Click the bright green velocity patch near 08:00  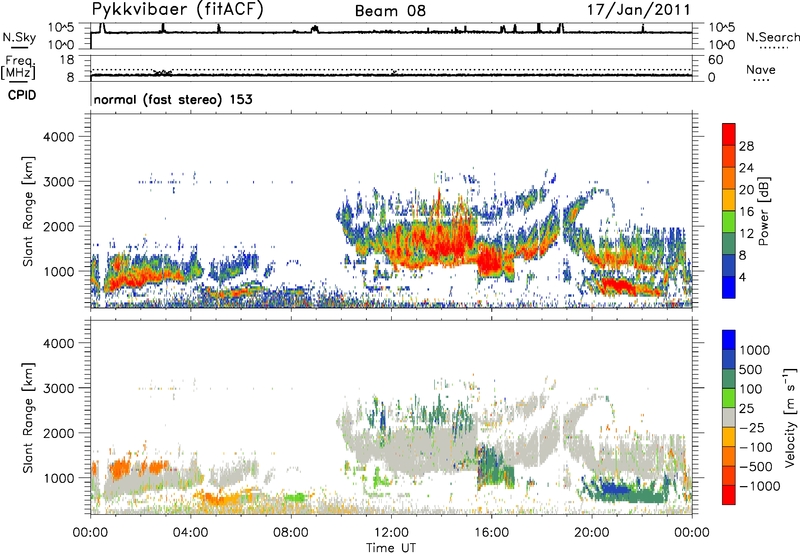point(294,496)
